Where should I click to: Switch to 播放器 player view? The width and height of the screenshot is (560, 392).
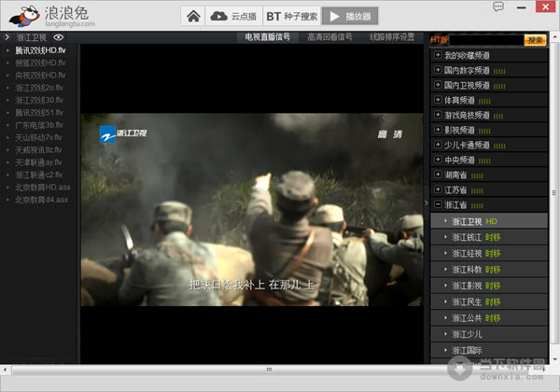[x=350, y=16]
